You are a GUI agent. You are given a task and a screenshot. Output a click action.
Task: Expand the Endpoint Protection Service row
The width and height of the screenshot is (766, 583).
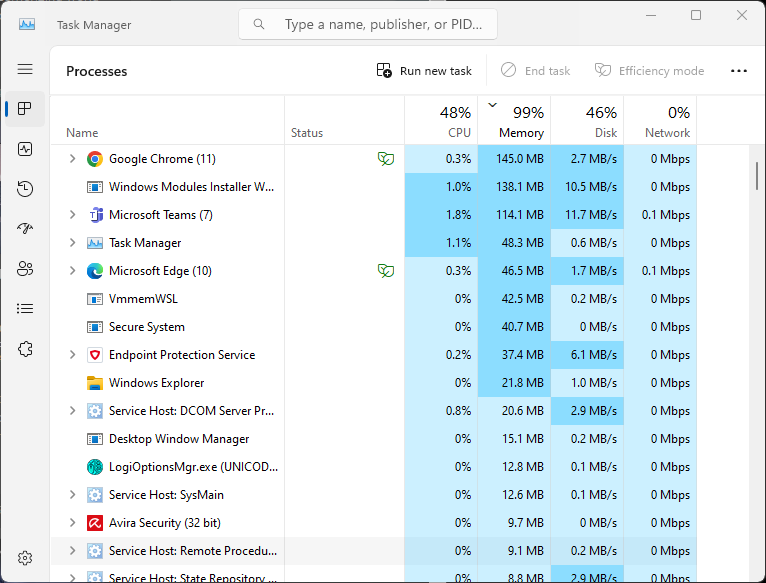[x=72, y=355]
